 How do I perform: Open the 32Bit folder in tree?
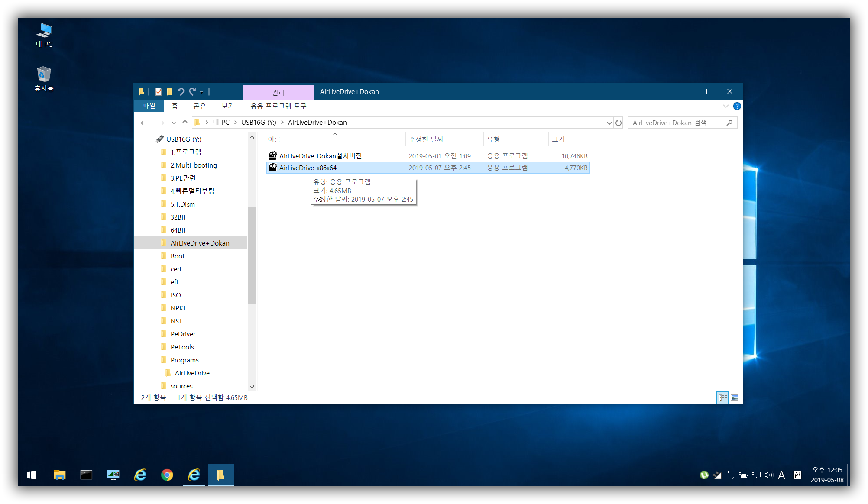[178, 217]
